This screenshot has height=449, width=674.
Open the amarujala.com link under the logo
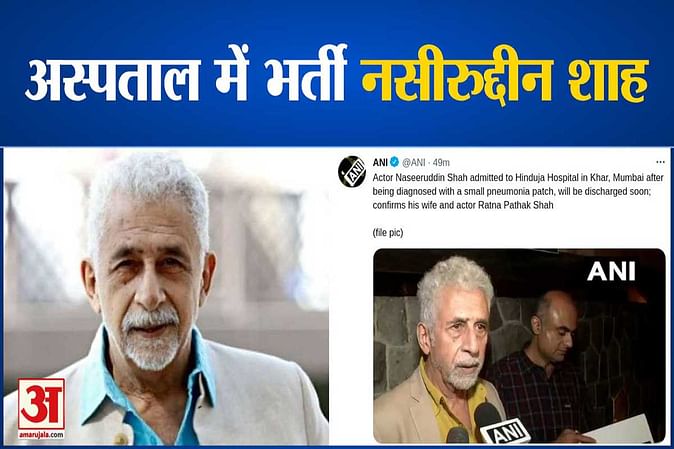42,435
